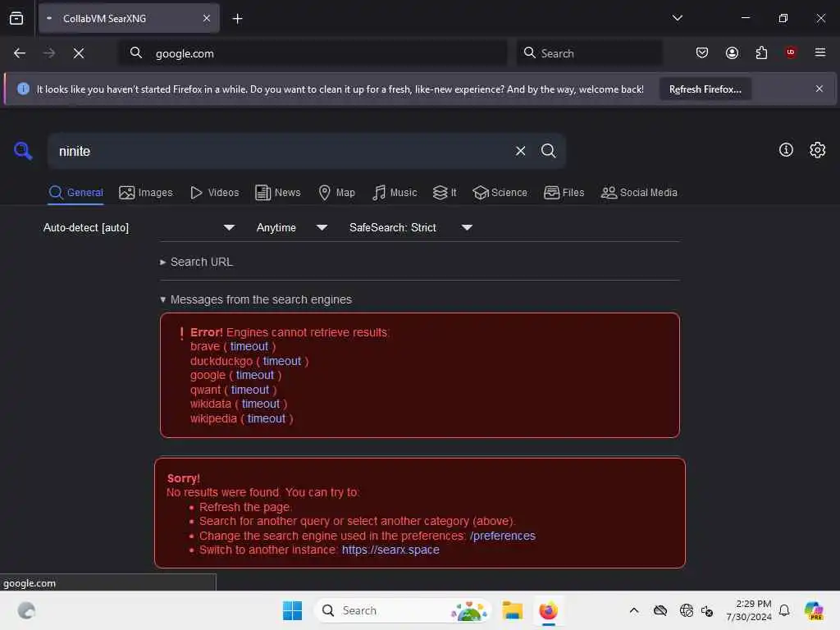Click the wikipedia timeout link
Viewport: 840px width, 630px height.
coord(267,418)
